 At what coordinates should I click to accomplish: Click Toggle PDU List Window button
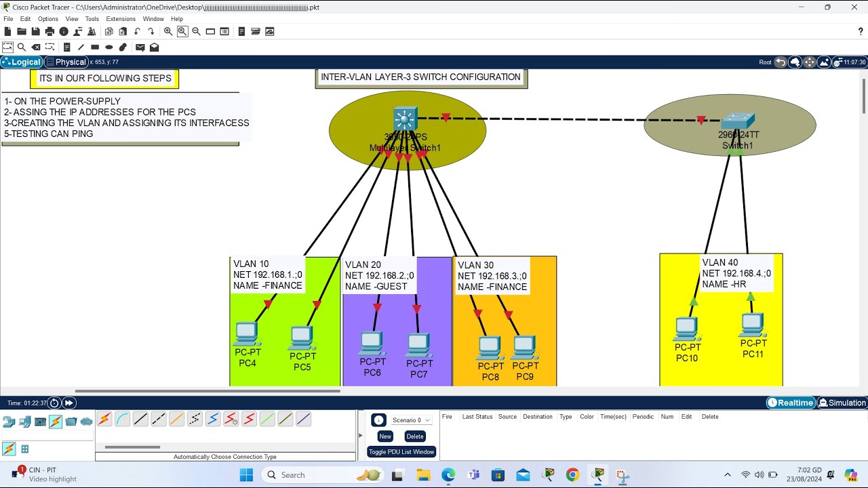402,452
